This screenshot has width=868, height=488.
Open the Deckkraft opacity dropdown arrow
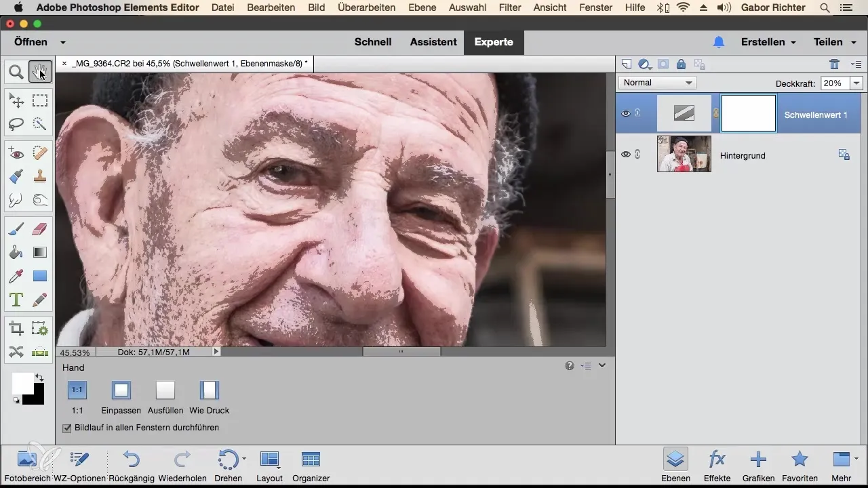tap(856, 83)
